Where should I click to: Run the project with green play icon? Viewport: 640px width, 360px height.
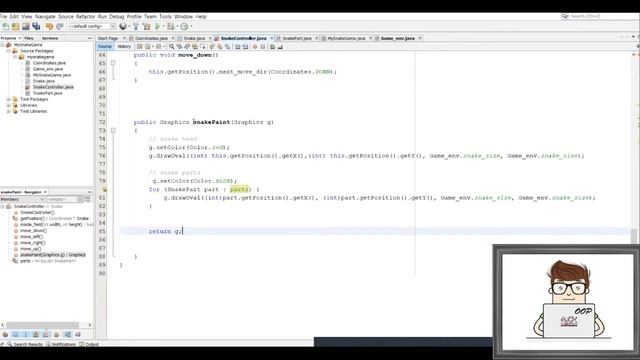[158, 27]
